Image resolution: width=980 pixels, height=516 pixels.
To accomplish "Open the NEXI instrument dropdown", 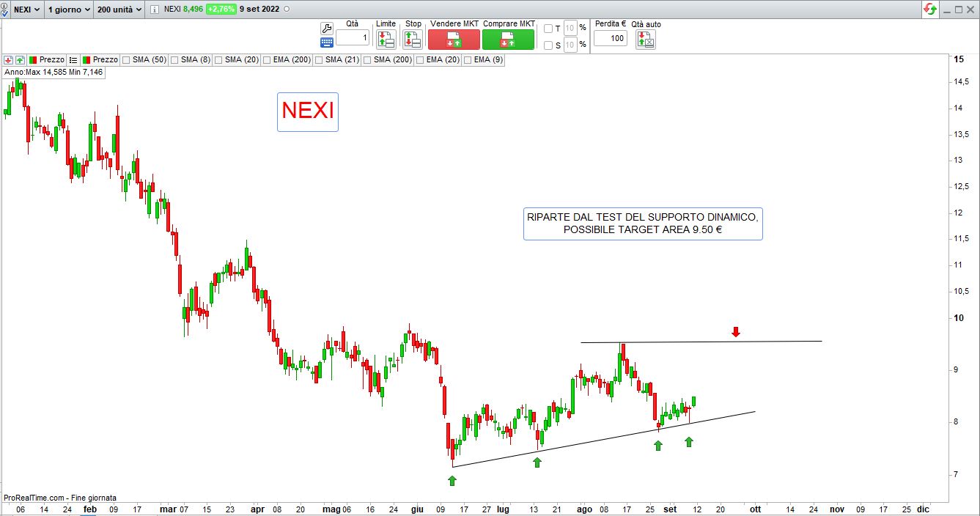I will point(26,10).
